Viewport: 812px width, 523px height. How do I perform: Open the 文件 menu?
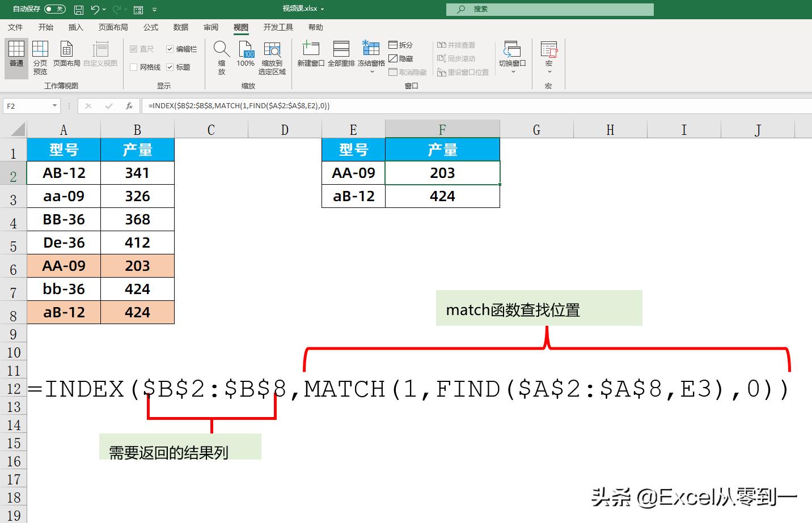click(15, 27)
